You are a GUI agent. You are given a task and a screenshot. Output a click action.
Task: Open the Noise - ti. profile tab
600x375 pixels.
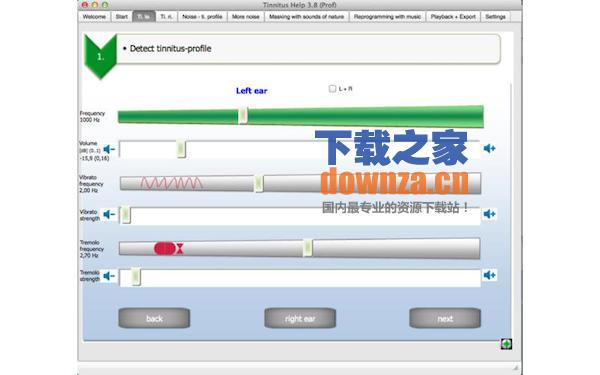202,17
